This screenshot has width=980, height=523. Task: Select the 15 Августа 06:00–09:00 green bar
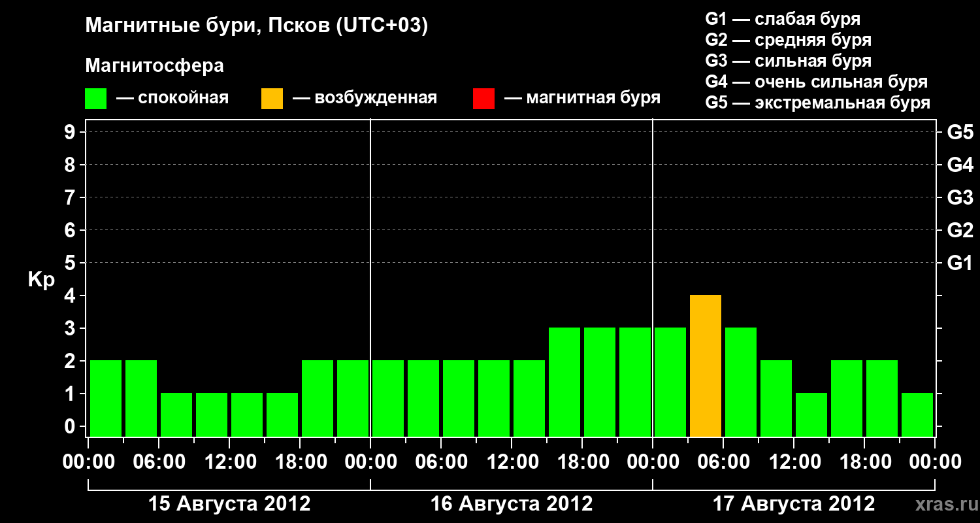point(176,414)
